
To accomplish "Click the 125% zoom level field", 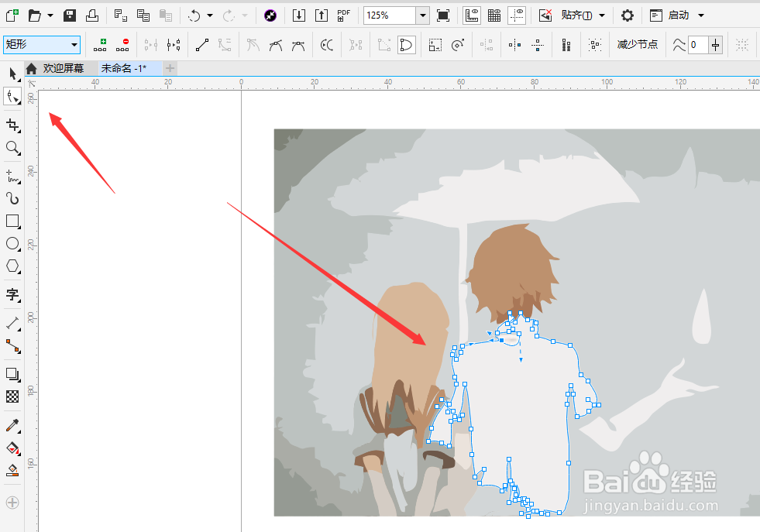I will click(x=390, y=15).
